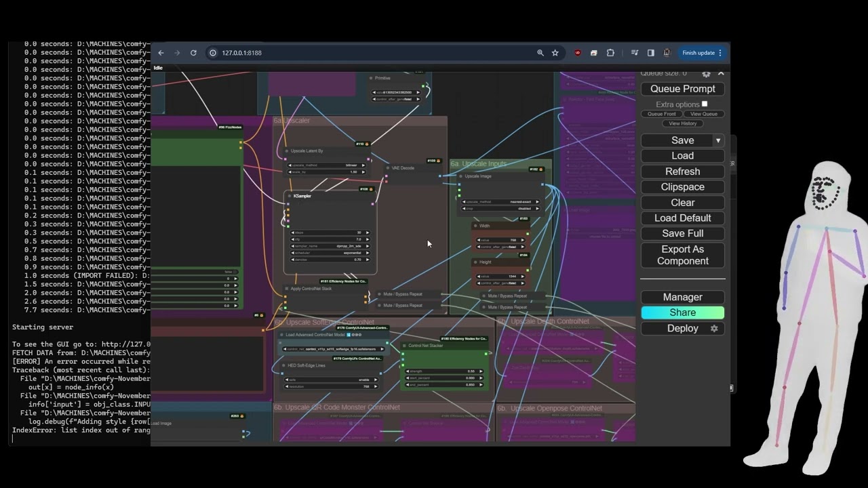868x488 pixels.
Task: Click the fox badge on node #108 KSampler
Action: pyautogui.click(x=371, y=189)
